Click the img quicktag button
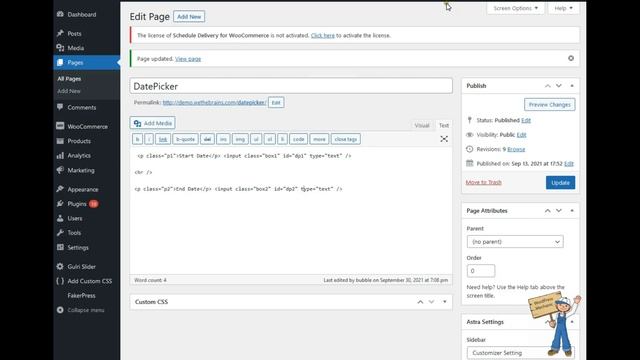This screenshot has width=640, height=360. 240,139
